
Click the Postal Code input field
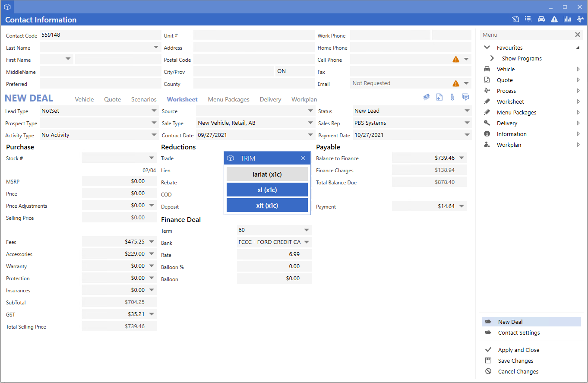(x=254, y=59)
